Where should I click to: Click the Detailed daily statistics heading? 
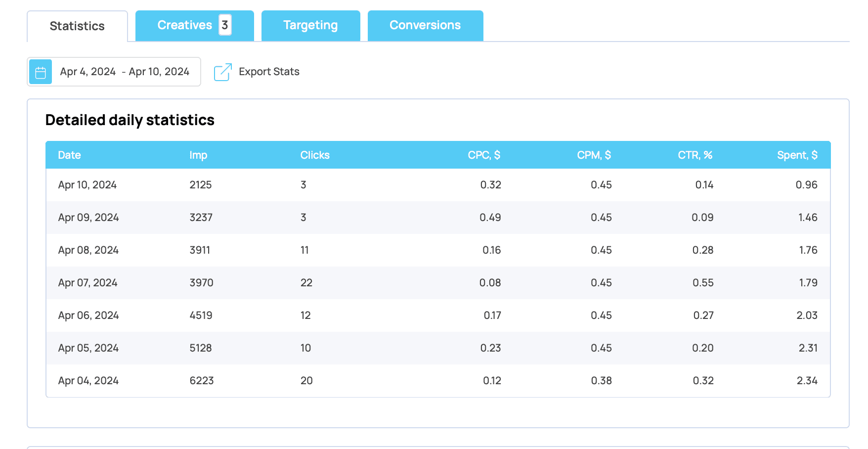pyautogui.click(x=130, y=120)
